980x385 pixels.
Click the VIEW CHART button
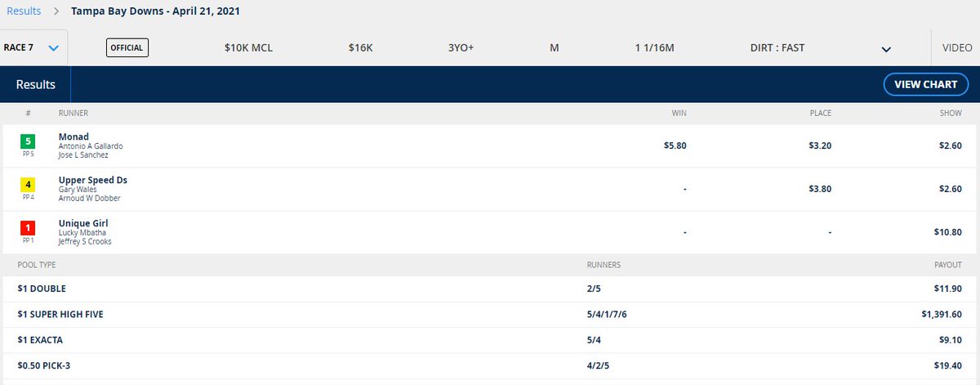(x=926, y=84)
